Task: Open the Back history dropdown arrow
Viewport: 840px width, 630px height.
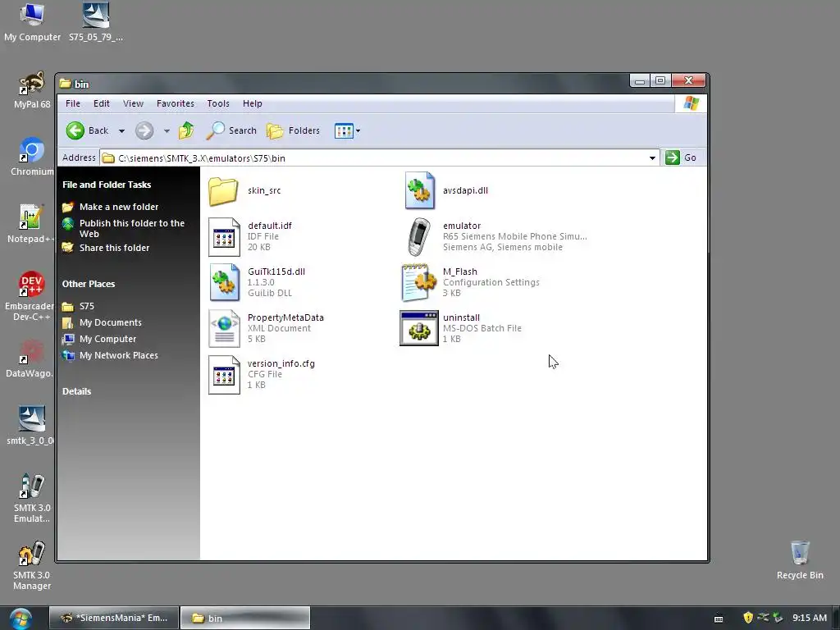Action: click(x=121, y=130)
